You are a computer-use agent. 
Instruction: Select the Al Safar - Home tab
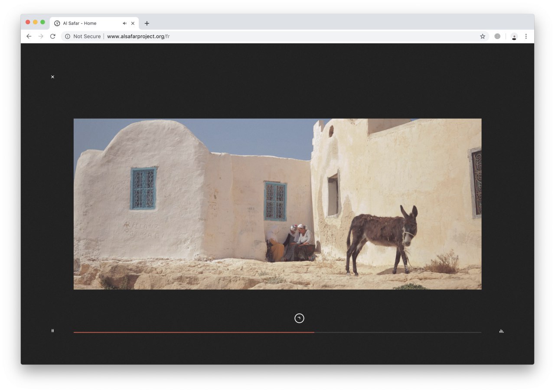pyautogui.click(x=95, y=23)
